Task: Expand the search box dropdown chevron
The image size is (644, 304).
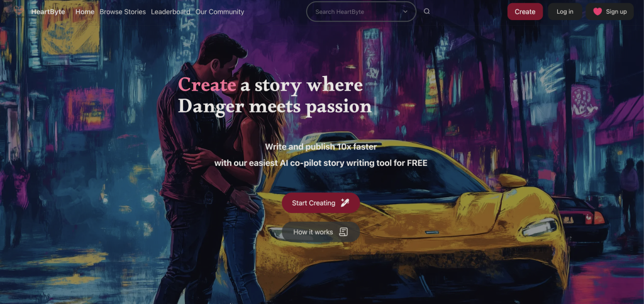Action: coord(406,11)
